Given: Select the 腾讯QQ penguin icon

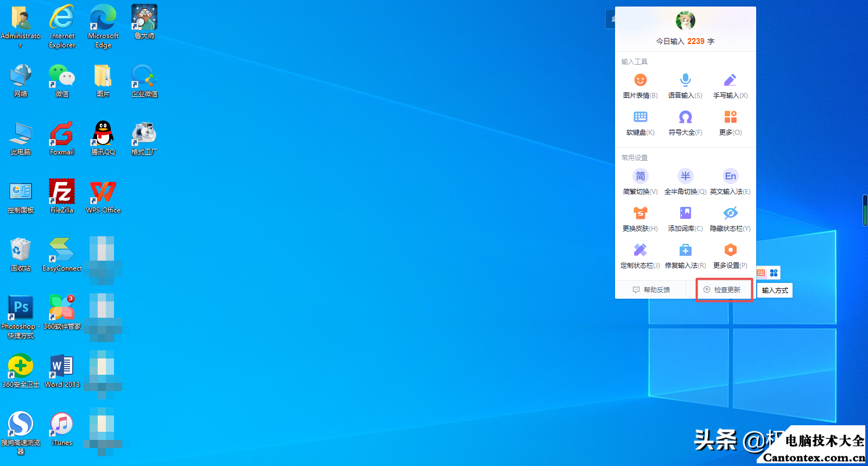Looking at the screenshot, I should pos(103,138).
